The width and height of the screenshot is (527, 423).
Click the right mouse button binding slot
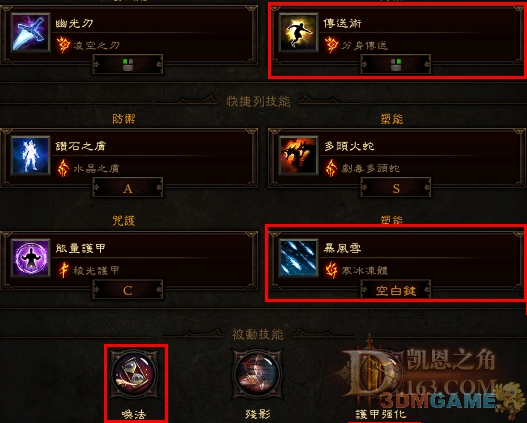(x=396, y=65)
